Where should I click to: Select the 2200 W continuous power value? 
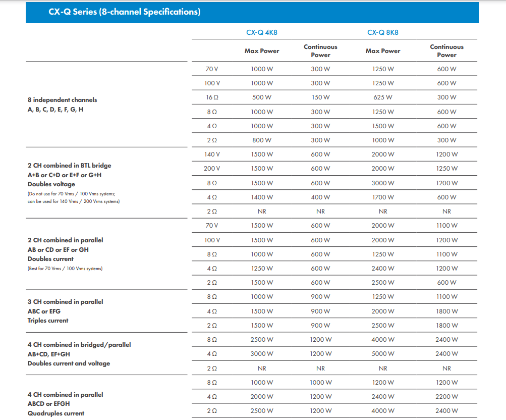tap(446, 397)
